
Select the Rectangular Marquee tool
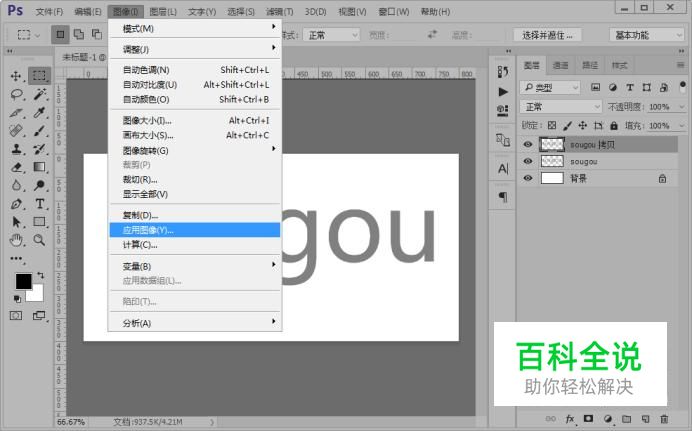39,75
